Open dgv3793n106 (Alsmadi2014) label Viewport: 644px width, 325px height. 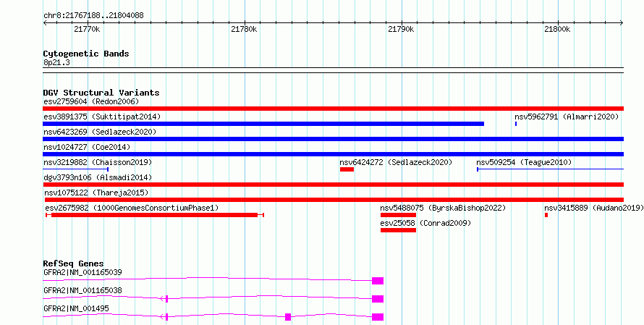click(98, 177)
